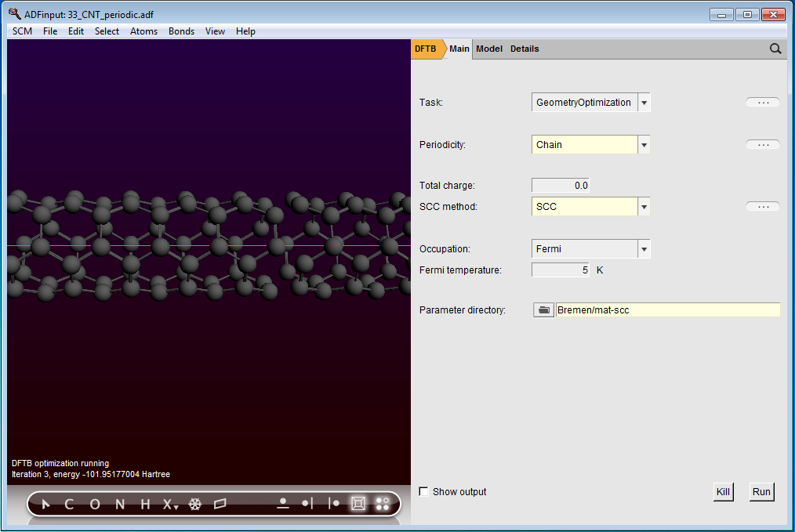Select the pointer arrow tool
This screenshot has height=532, width=795.
(45, 504)
